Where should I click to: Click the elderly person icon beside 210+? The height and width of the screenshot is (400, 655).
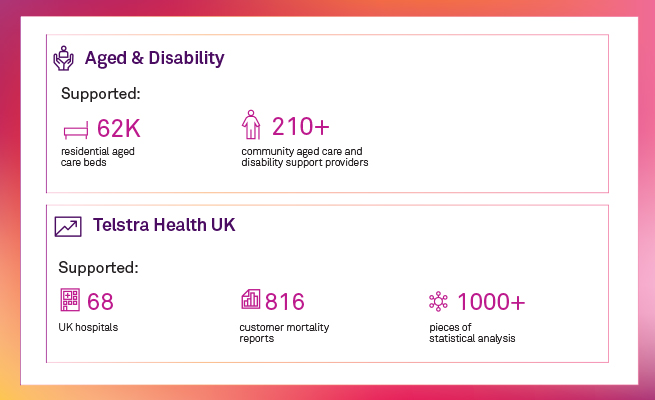pos(250,125)
